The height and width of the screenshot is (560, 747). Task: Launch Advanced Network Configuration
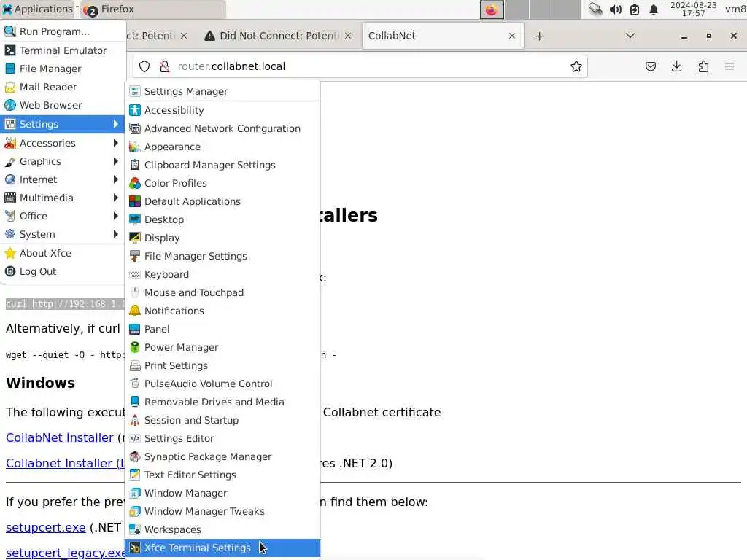click(x=222, y=128)
